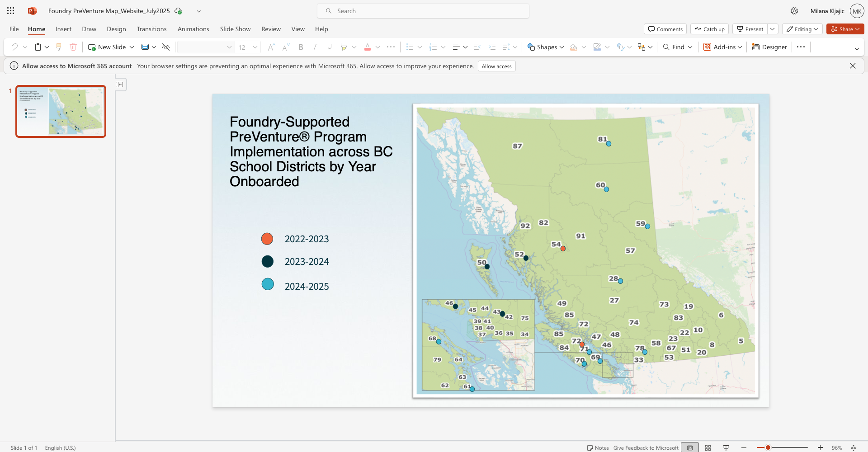Switch to the Insert tab

(63, 29)
